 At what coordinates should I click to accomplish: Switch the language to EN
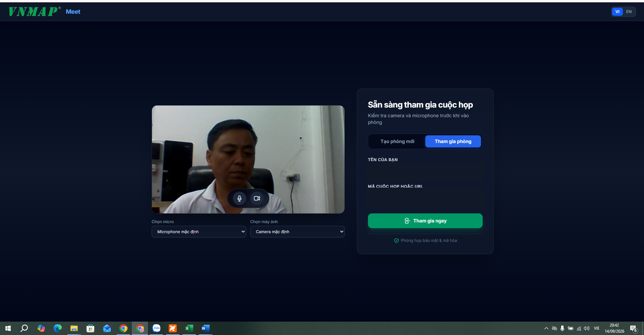629,12
